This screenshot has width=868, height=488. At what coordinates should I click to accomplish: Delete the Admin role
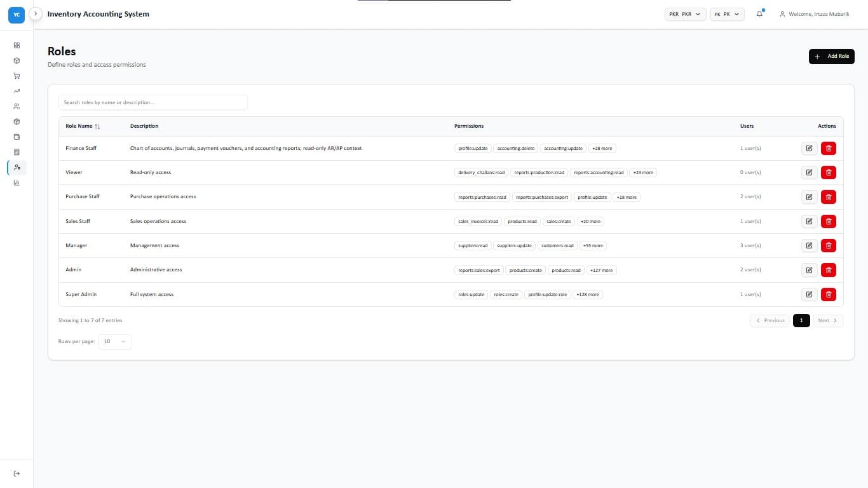pos(829,270)
